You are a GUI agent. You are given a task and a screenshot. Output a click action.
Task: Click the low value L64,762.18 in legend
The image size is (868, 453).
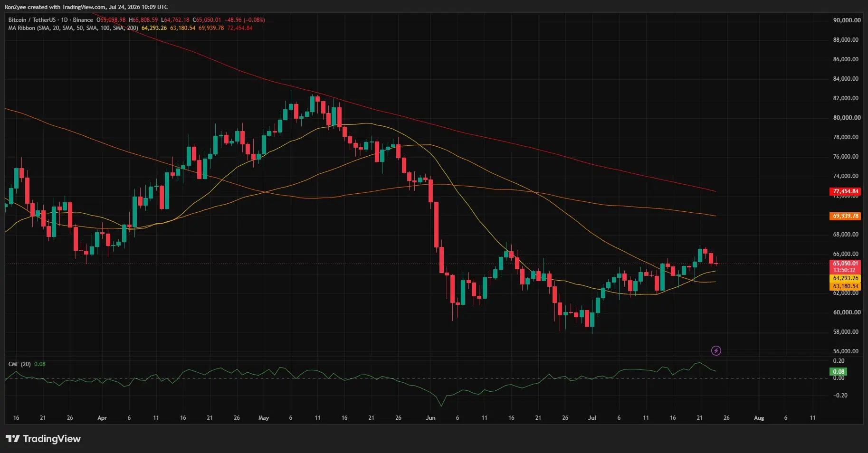(x=175, y=20)
